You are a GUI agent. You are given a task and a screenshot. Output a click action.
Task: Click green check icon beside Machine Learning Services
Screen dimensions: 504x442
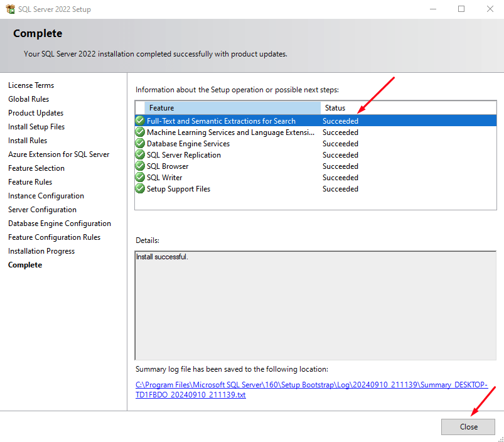pos(140,132)
